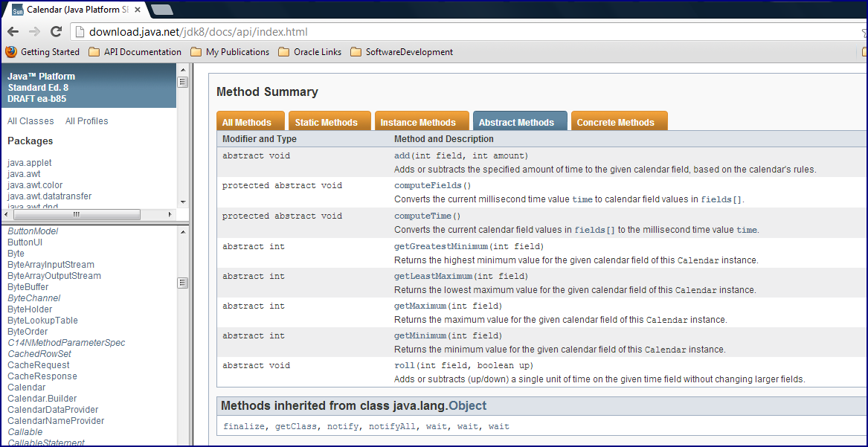Image resolution: width=868 pixels, height=447 pixels.
Task: Open the ByteHolder class
Action: pos(30,309)
